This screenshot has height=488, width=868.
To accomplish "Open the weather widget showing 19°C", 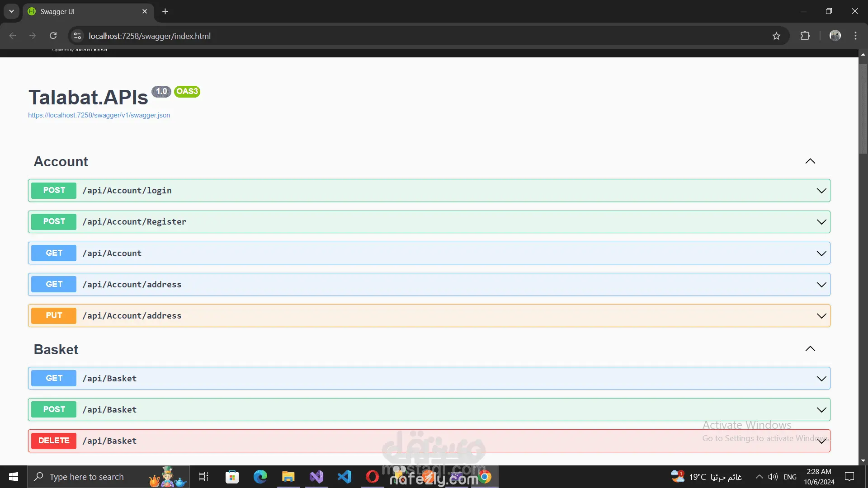I will point(706,477).
